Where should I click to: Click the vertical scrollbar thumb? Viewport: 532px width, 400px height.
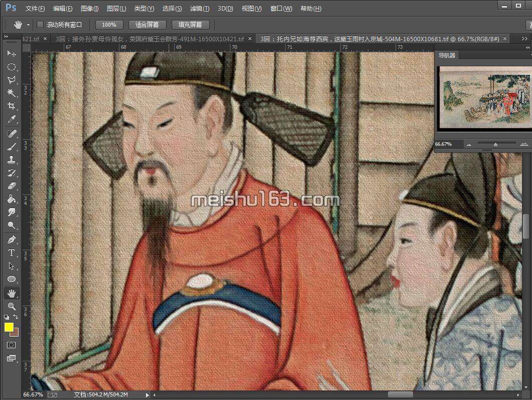click(525, 227)
